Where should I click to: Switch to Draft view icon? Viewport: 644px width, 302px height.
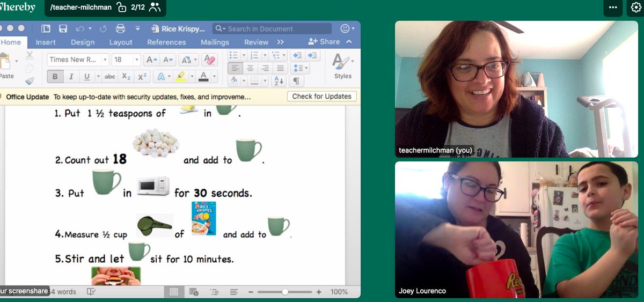[x=234, y=292]
